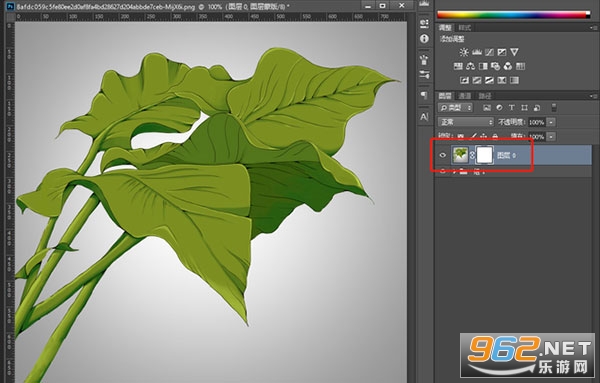This screenshot has height=383, width=600.
Task: Select the Layers tab
Action: (x=445, y=96)
